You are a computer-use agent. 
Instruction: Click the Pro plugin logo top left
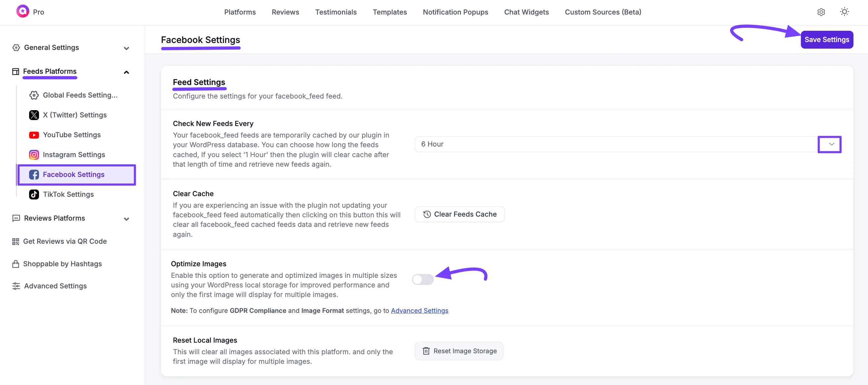(x=22, y=11)
